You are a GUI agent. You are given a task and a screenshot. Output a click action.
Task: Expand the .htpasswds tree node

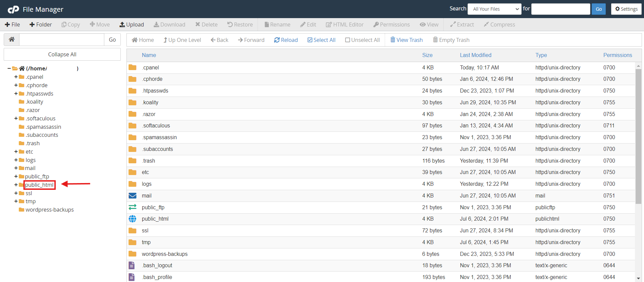pos(16,94)
